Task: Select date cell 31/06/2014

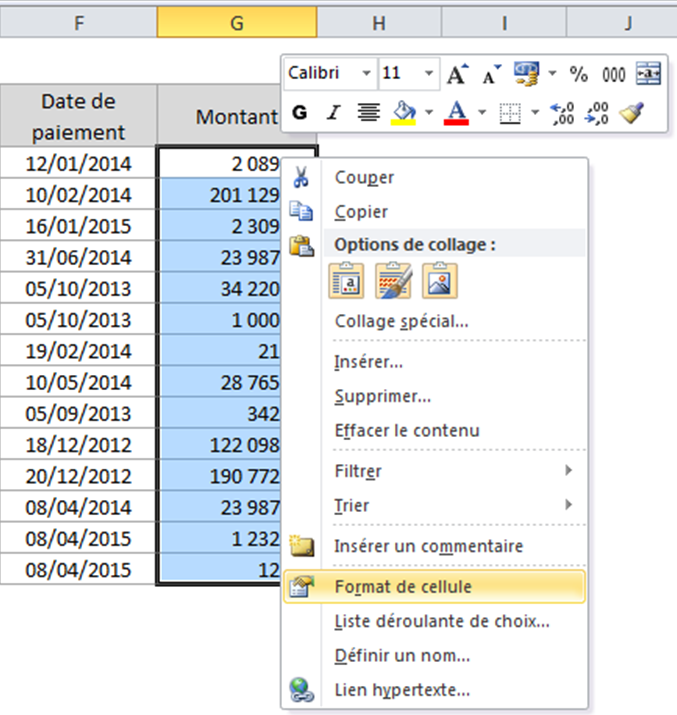Action: click(x=78, y=258)
